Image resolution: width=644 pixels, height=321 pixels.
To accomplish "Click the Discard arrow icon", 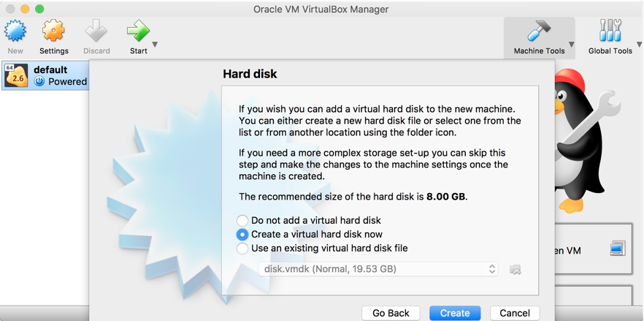I will tap(96, 31).
